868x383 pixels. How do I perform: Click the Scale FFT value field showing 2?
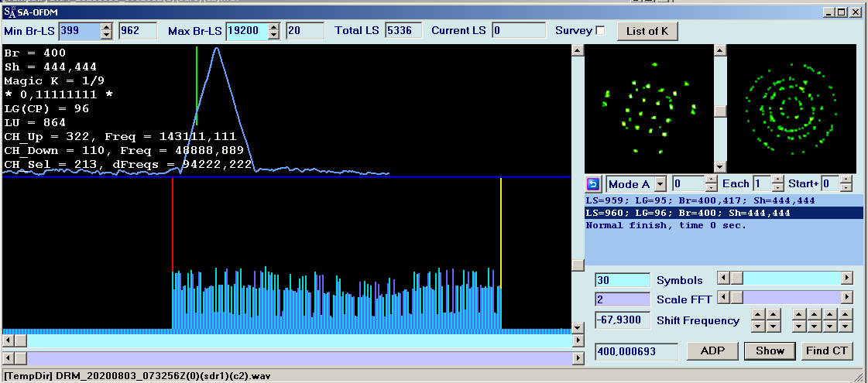tap(623, 299)
